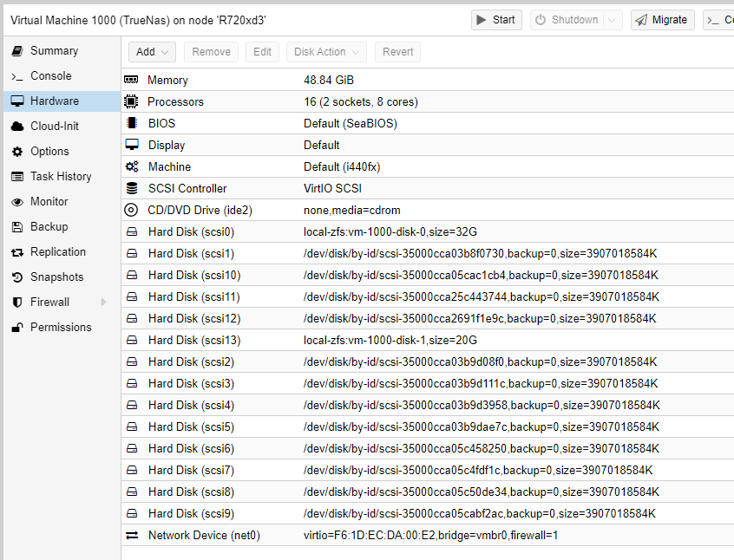Click the Options gear icon
Screen dimensions: 734x560
[17, 152]
